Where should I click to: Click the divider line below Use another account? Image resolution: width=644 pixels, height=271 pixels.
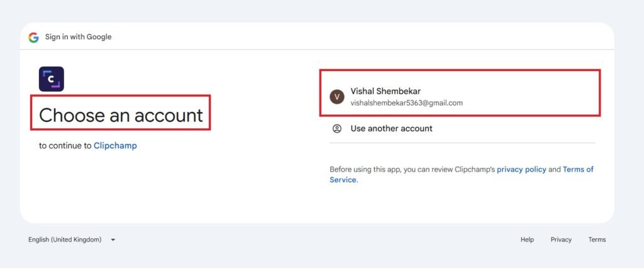[x=462, y=143]
